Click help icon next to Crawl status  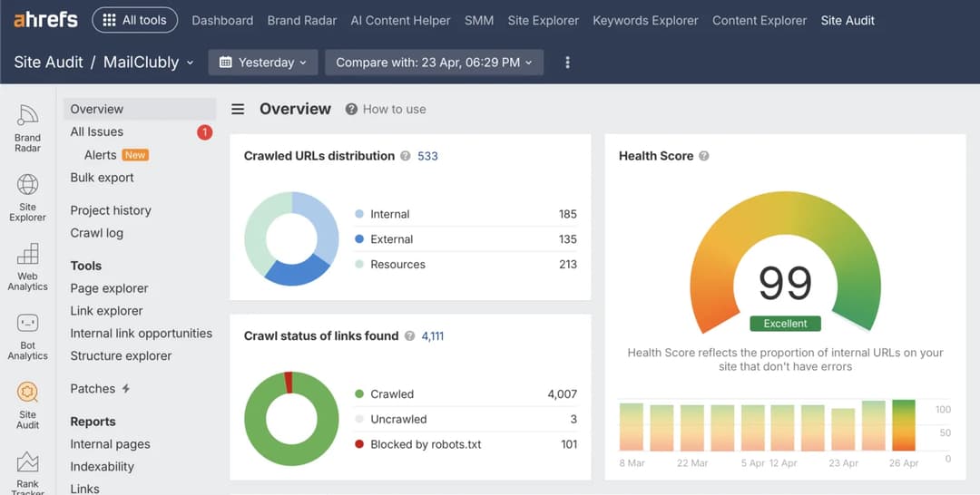click(409, 335)
